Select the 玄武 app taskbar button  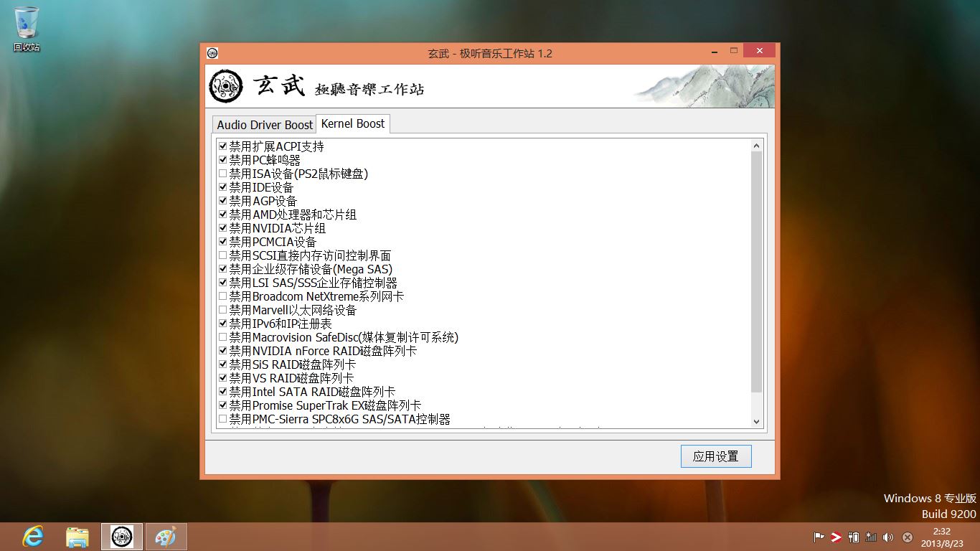pos(122,536)
